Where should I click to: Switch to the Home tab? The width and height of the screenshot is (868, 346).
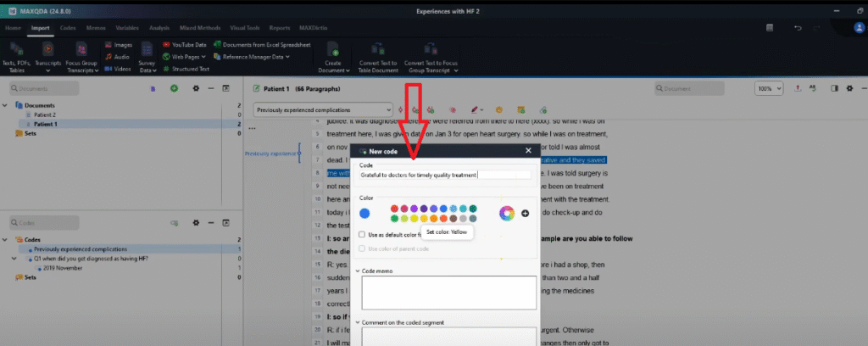click(x=13, y=28)
